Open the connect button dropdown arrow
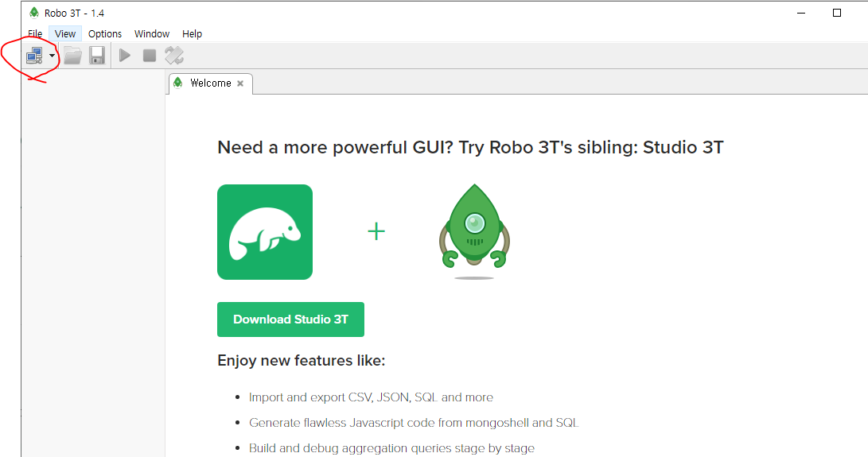Screen dimensions: 868x457 52,56
